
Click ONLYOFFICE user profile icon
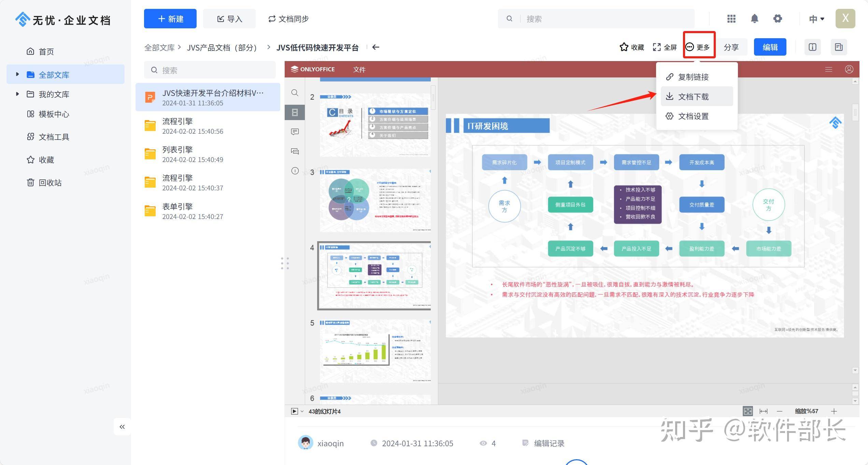coord(849,70)
